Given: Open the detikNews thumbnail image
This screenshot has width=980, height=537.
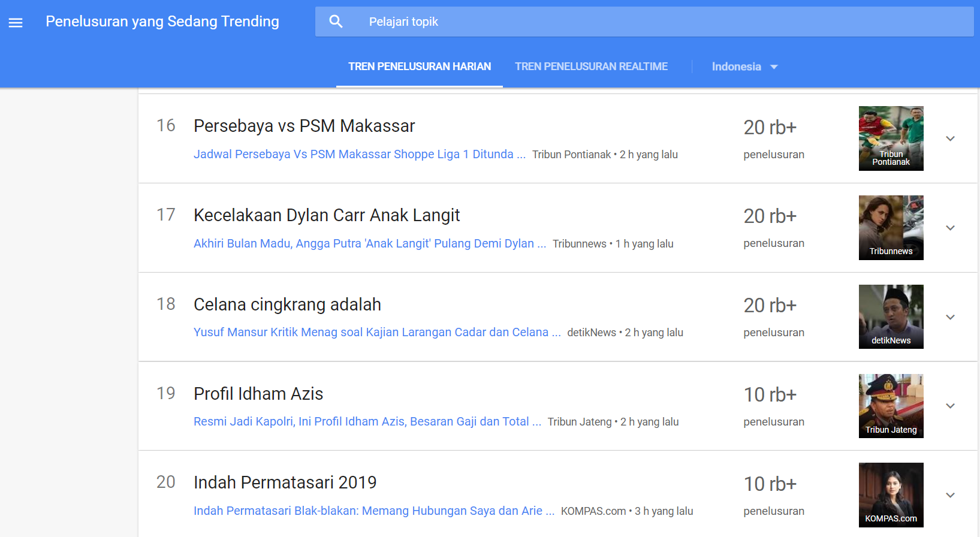Looking at the screenshot, I should pos(891,316).
